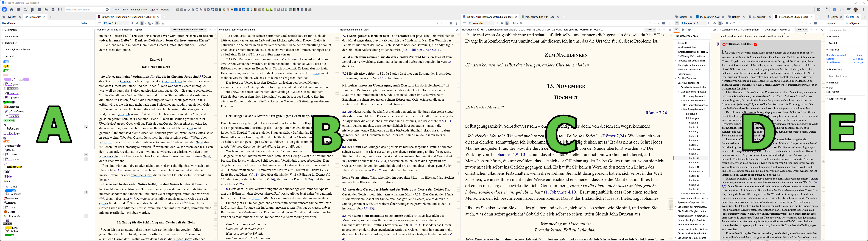Open the Kommentare dropdown menu

tap(138, 10)
